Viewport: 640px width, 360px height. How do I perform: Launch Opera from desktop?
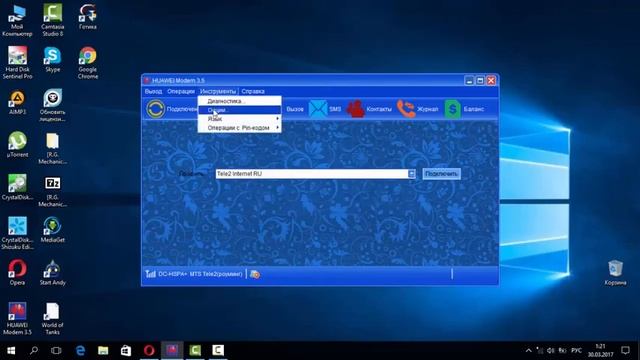pos(17,272)
